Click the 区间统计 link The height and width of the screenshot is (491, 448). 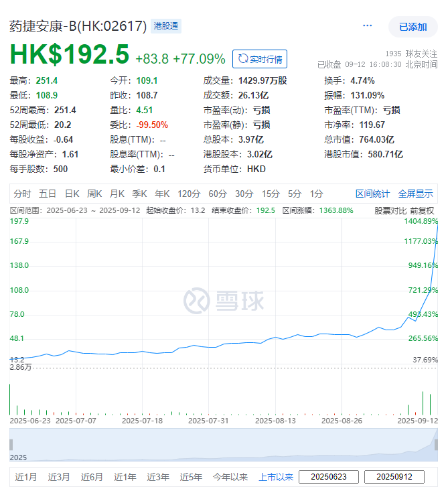coord(372,194)
